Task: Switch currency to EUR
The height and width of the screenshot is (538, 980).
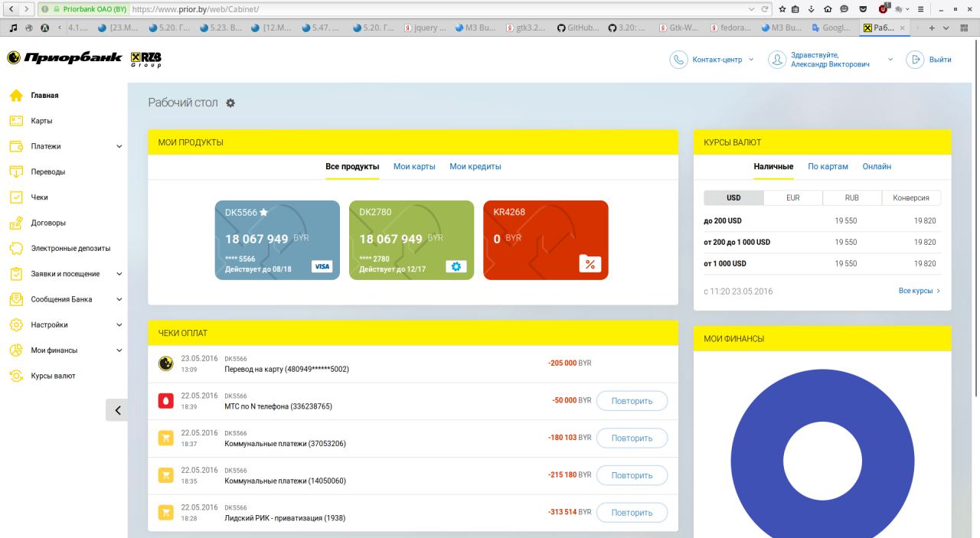Action: 793,197
